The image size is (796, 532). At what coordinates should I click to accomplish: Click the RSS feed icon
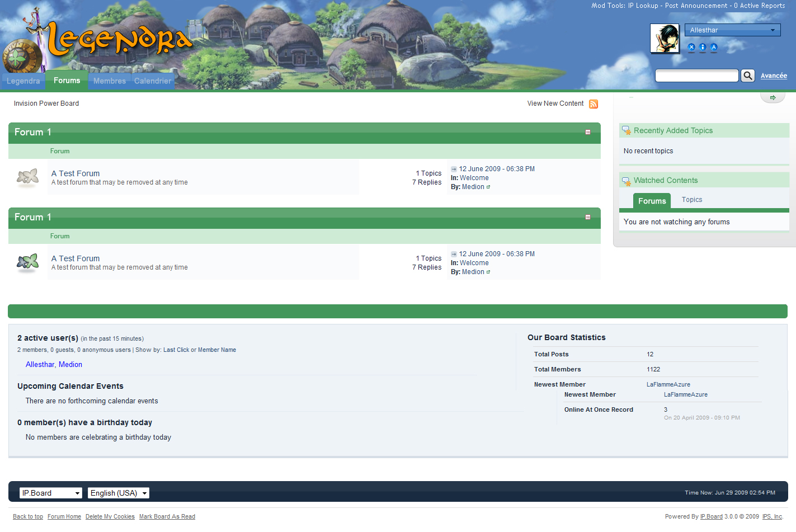pos(594,104)
